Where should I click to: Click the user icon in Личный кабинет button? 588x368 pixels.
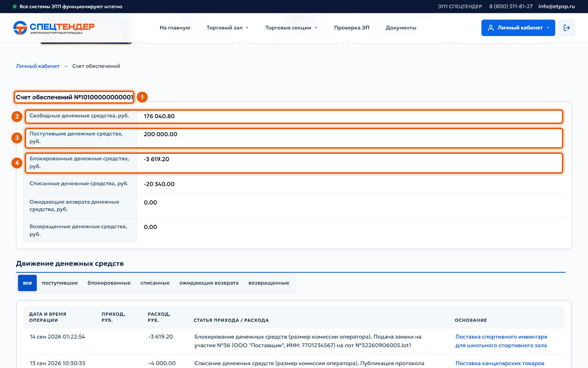pyautogui.click(x=491, y=28)
